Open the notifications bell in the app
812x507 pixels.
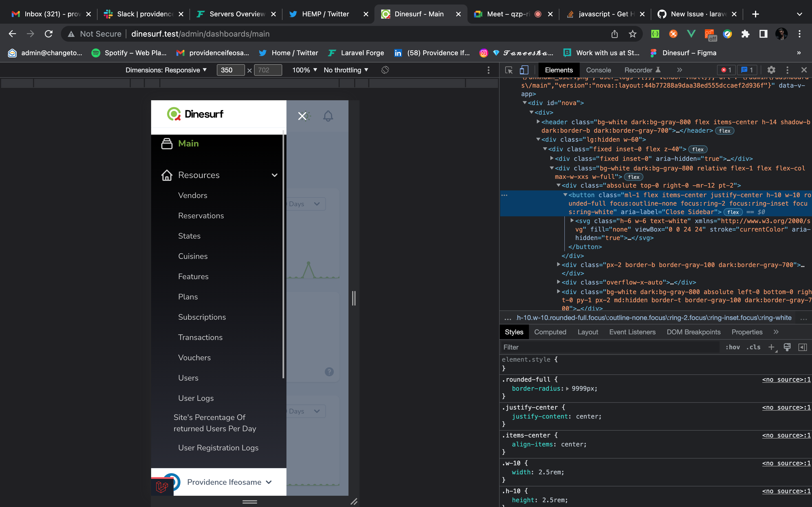pyautogui.click(x=328, y=116)
